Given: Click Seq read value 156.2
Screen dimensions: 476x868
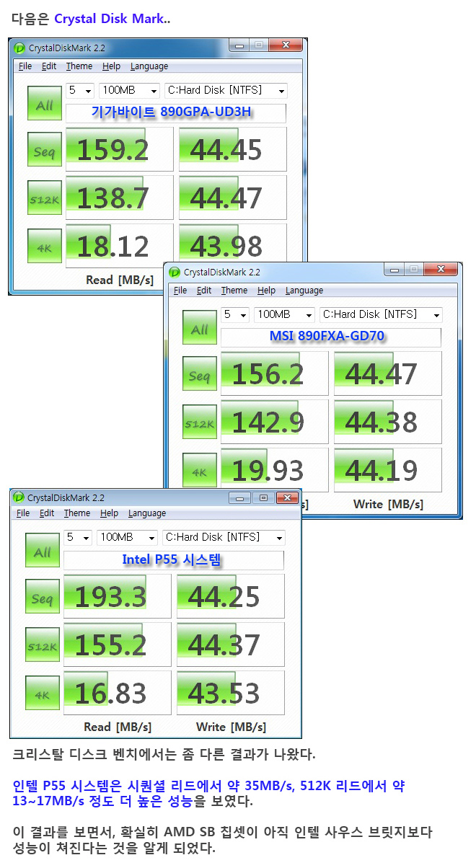Looking at the screenshot, I should click(275, 374).
